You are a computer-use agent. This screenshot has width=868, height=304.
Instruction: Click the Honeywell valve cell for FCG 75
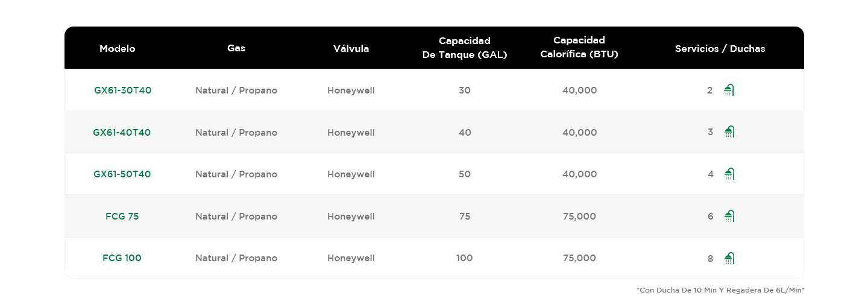coord(351,217)
